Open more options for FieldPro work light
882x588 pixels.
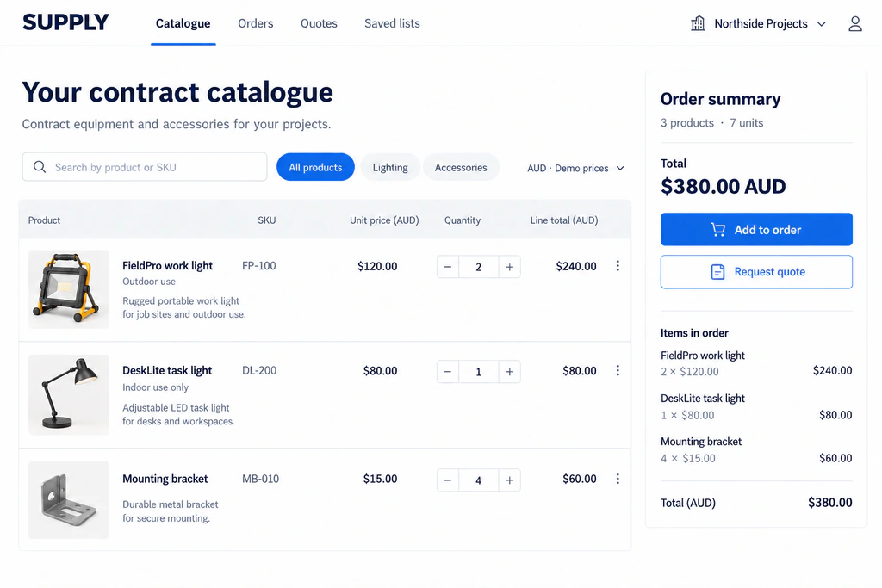click(x=618, y=266)
